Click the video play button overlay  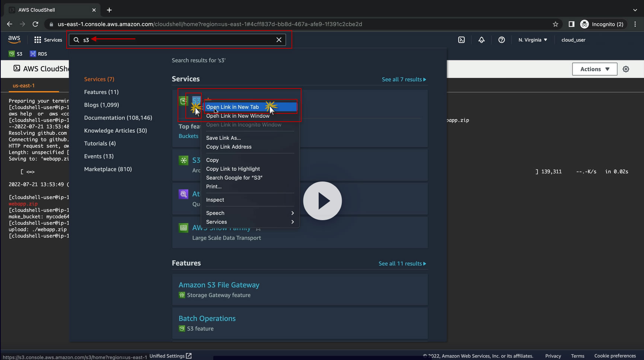322,201
